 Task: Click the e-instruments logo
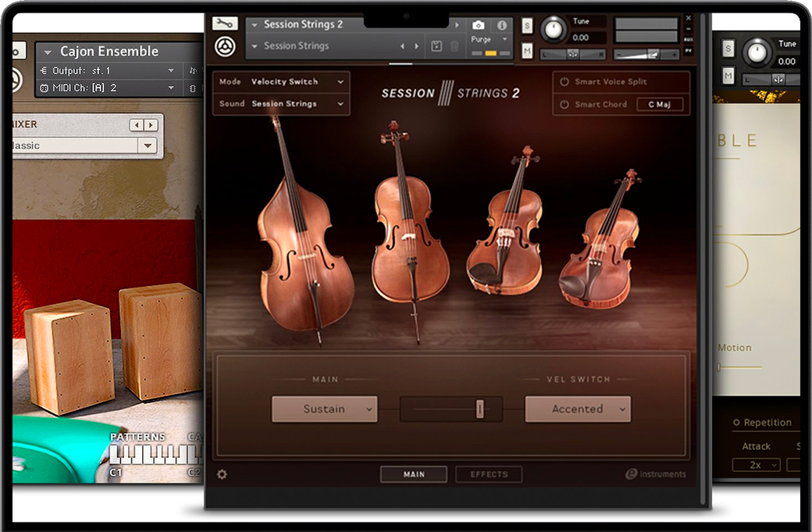click(x=656, y=474)
